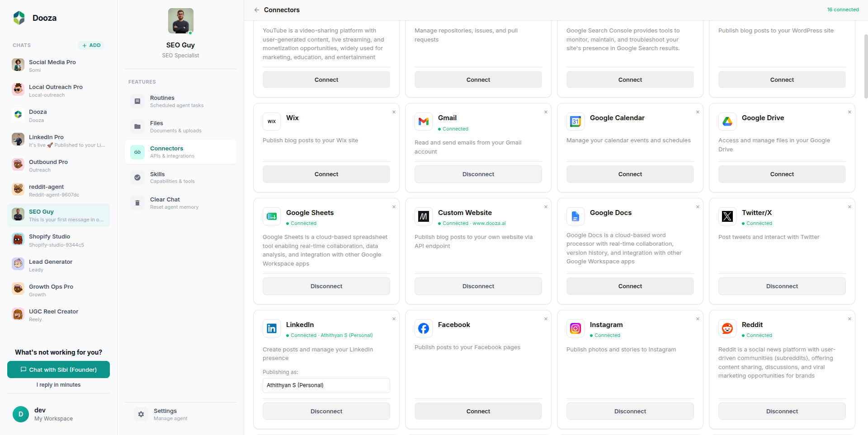
Task: Disconnect LinkedIn
Action: click(326, 411)
